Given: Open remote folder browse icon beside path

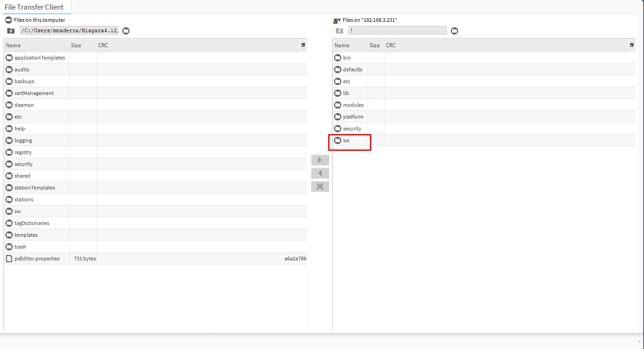Looking at the screenshot, I should click(454, 31).
